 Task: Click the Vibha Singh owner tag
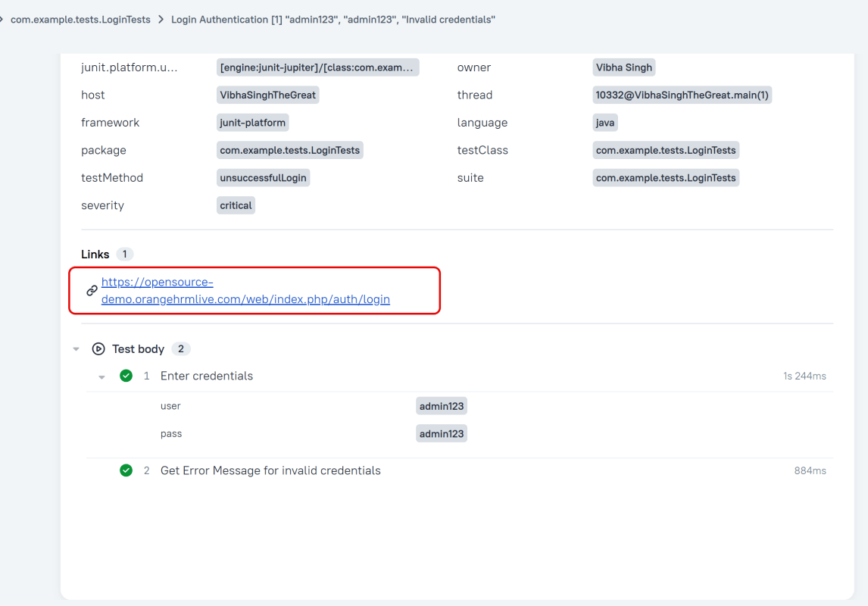pos(623,67)
